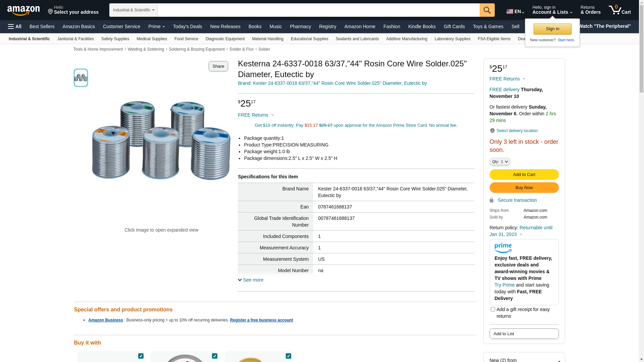
Task: Enable the gift receipt checkbox
Action: [x=493, y=309]
